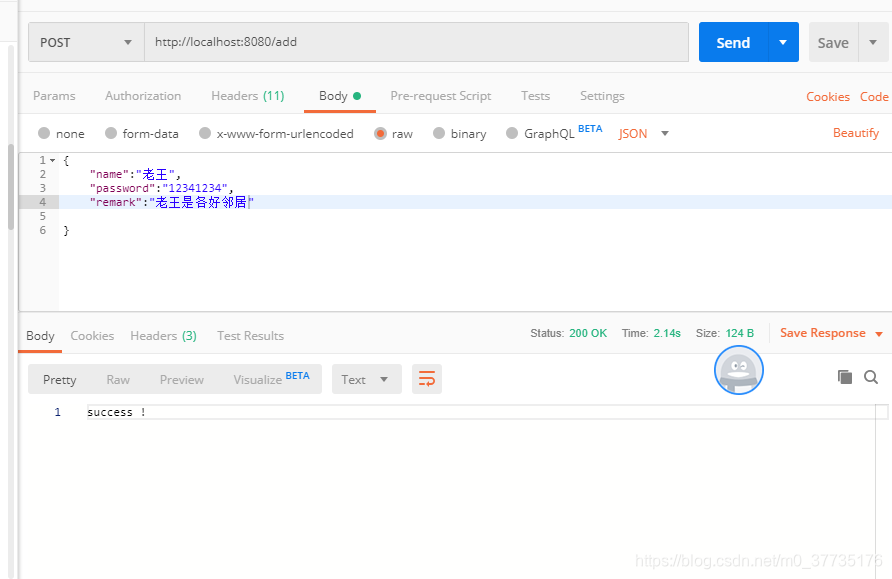This screenshot has width=892, height=579.
Task: Open the Cookies link at the right
Action: point(828,97)
